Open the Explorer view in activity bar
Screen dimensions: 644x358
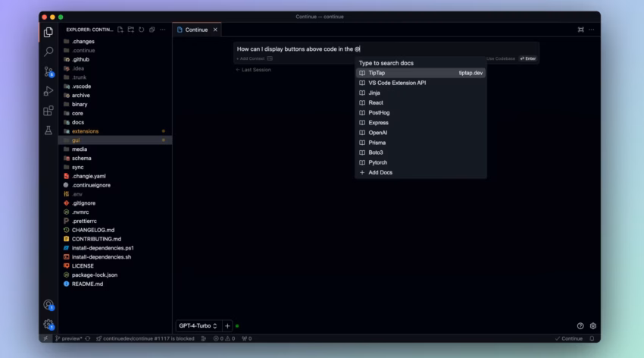point(48,32)
